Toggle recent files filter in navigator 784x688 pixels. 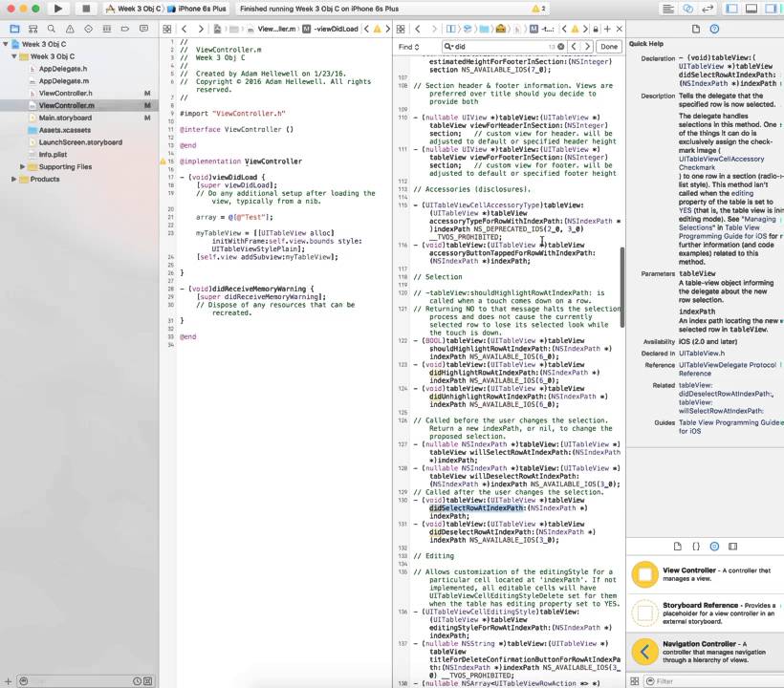pyautogui.click(x=137, y=681)
